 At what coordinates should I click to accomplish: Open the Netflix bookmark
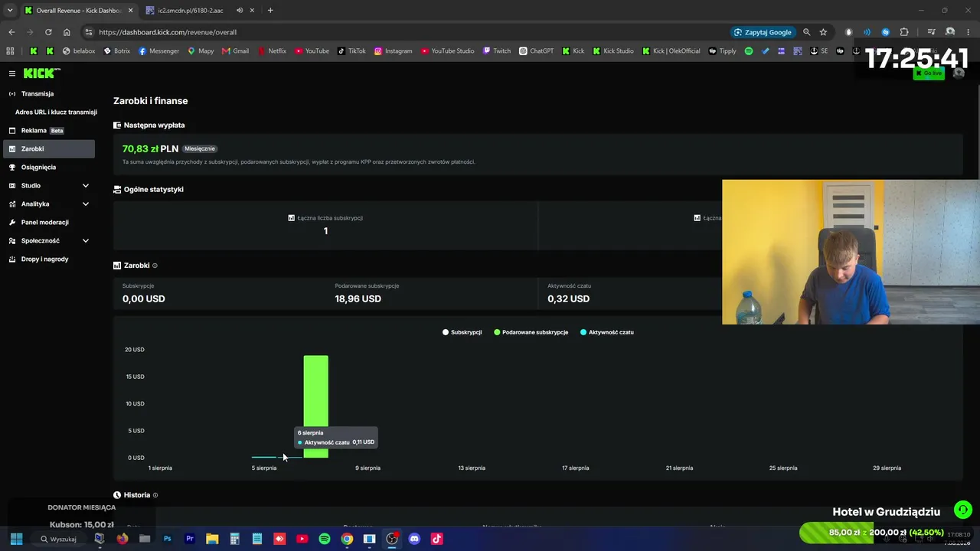[272, 51]
